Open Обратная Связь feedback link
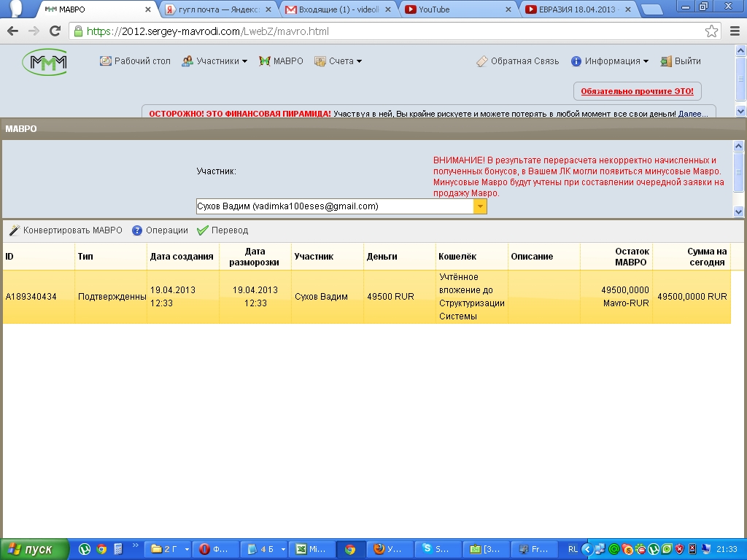This screenshot has width=747, height=560. (518, 61)
